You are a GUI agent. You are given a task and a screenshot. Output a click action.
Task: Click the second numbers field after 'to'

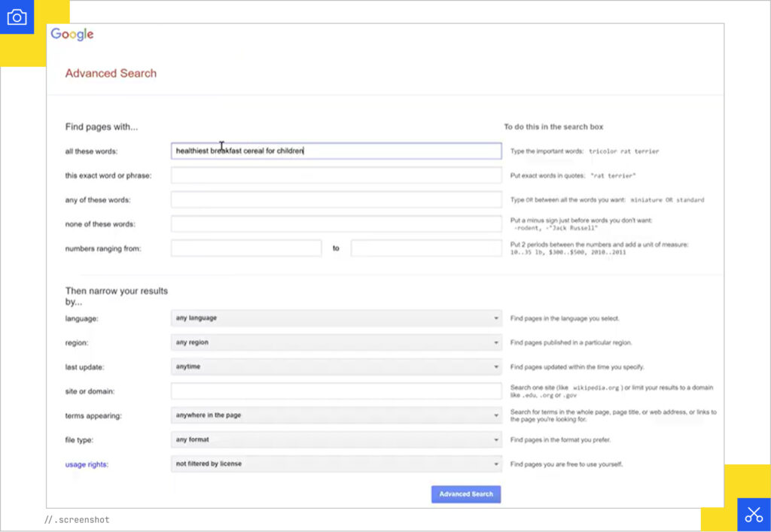(x=425, y=248)
